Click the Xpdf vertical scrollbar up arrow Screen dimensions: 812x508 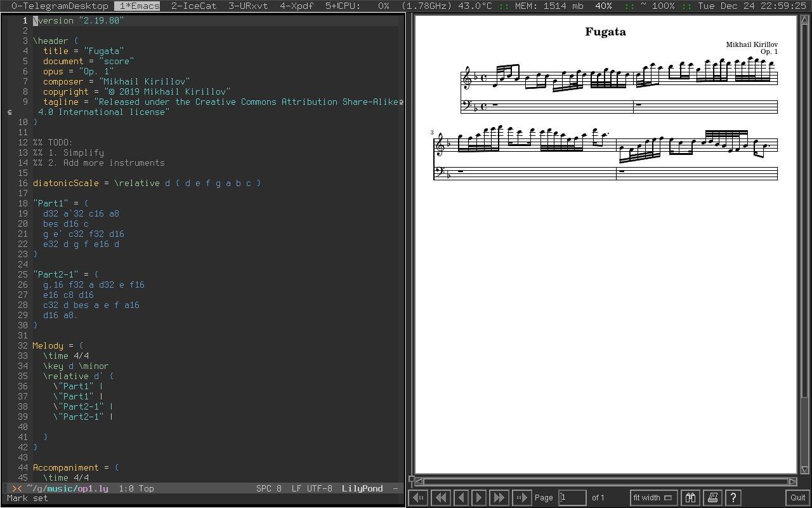tap(806, 20)
